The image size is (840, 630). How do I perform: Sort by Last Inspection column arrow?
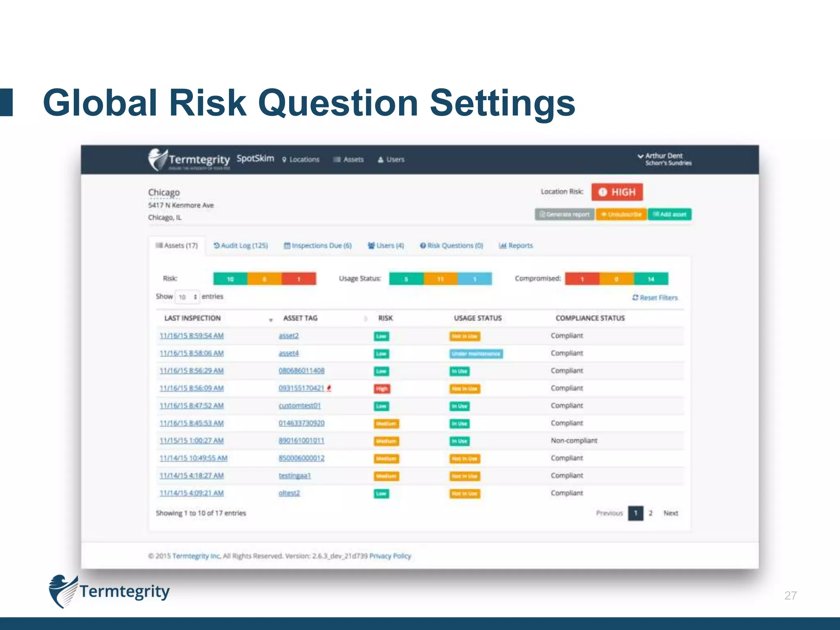(x=271, y=320)
